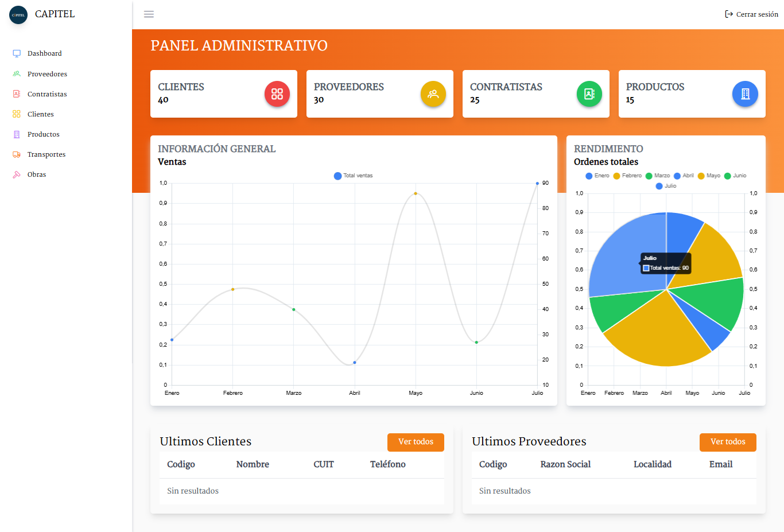
Task: Toggle Enero legend in pie chart
Action: point(597,176)
